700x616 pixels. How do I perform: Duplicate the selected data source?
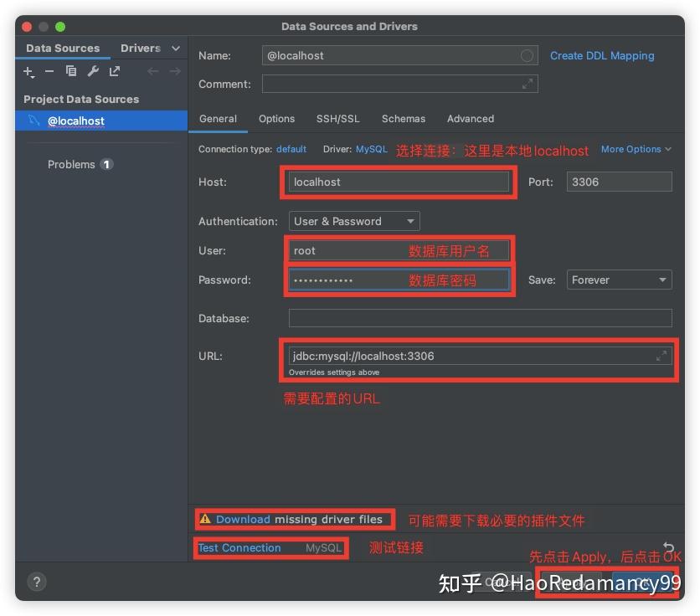[x=71, y=71]
